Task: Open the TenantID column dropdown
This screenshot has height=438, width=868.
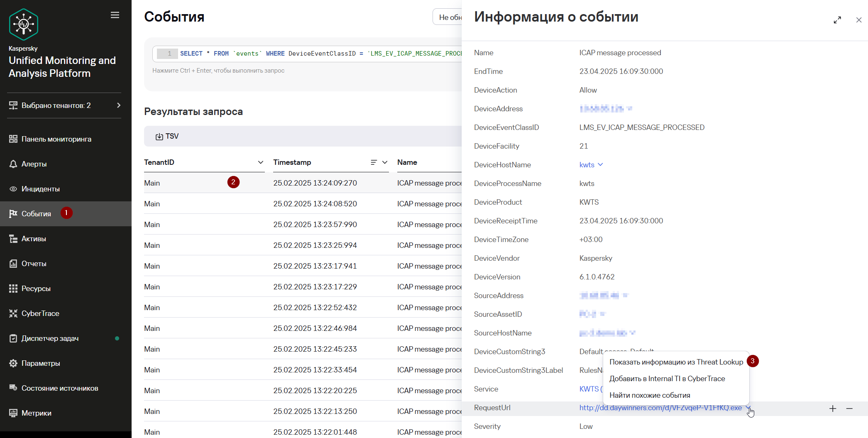Action: pos(261,162)
